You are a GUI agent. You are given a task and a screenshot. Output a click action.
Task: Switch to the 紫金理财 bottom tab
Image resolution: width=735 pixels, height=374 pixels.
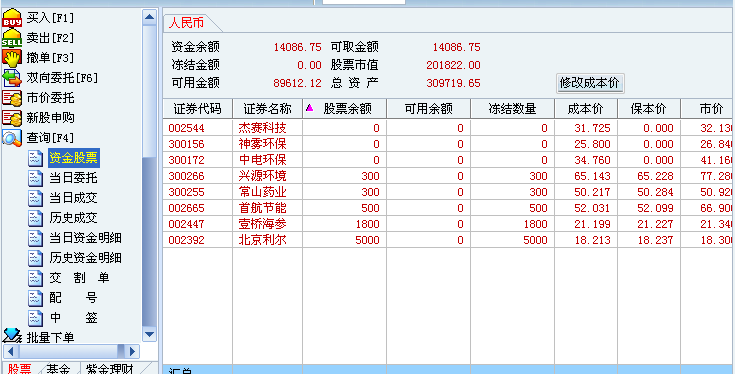[110, 368]
